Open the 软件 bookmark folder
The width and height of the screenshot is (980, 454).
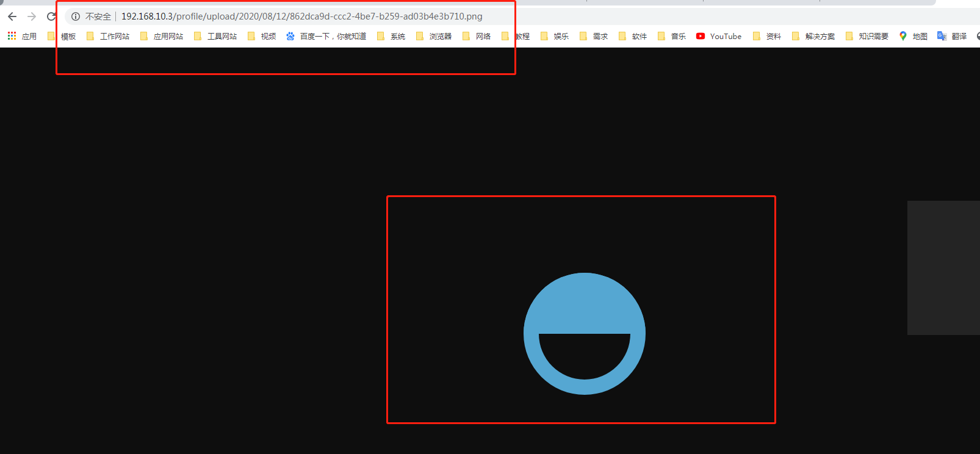point(633,37)
